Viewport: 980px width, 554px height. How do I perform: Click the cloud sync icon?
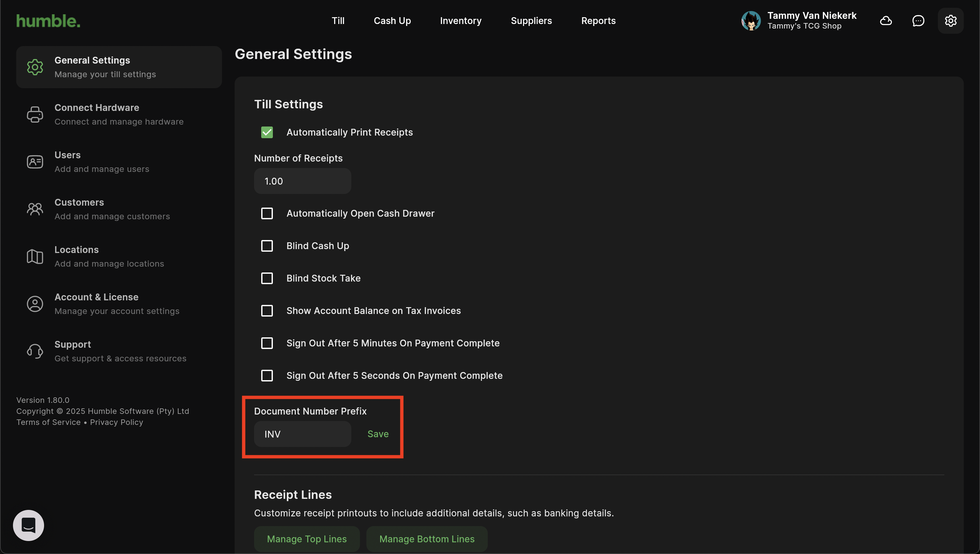pyautogui.click(x=886, y=20)
